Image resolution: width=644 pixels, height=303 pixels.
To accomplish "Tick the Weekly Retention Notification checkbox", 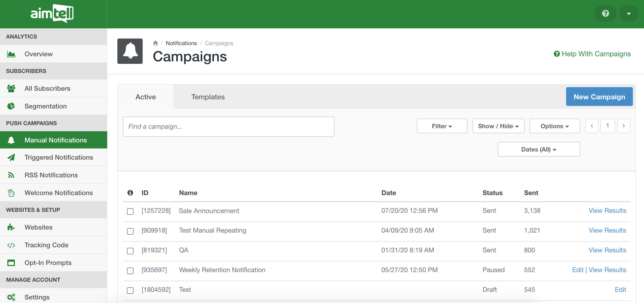I will pyautogui.click(x=130, y=271).
